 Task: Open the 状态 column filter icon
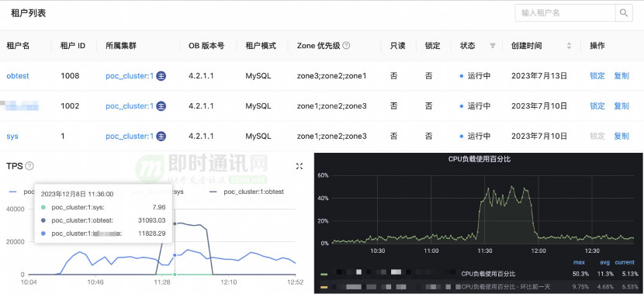point(493,46)
